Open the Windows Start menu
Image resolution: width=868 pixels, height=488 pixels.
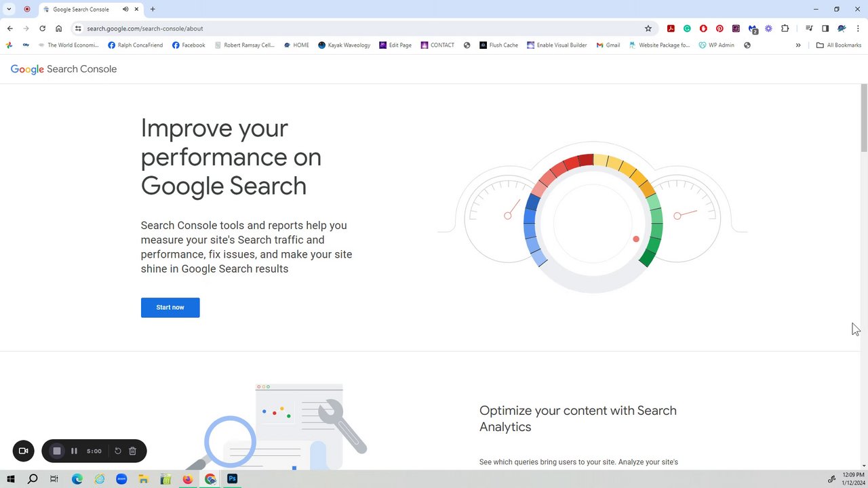[x=10, y=479]
